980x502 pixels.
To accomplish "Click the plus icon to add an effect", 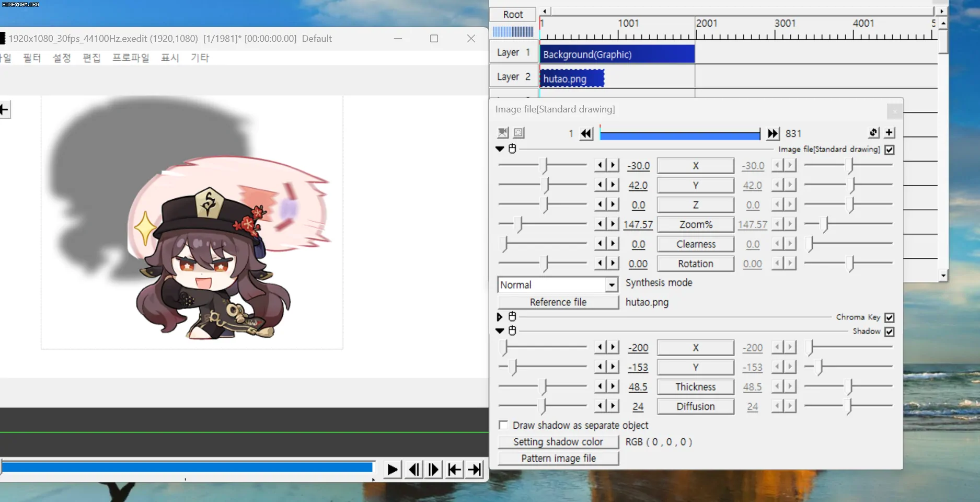I will point(889,133).
